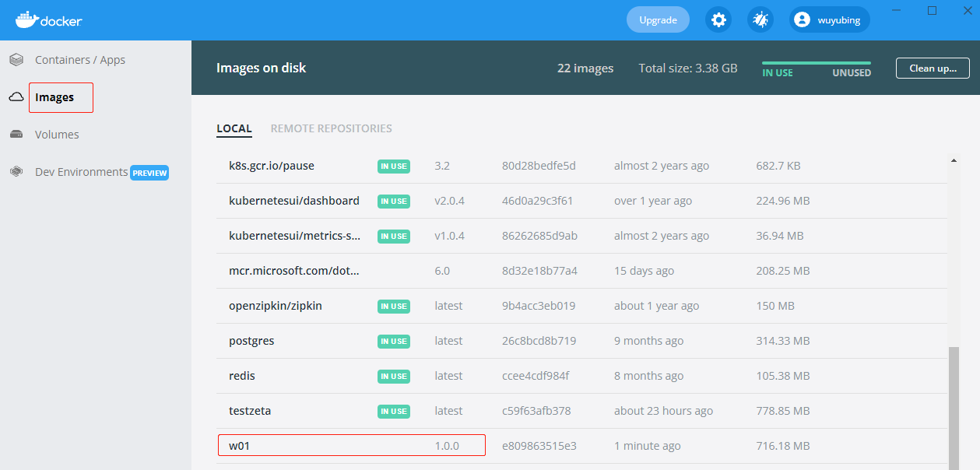
Task: Select the redis image row
Action: click(x=582, y=376)
